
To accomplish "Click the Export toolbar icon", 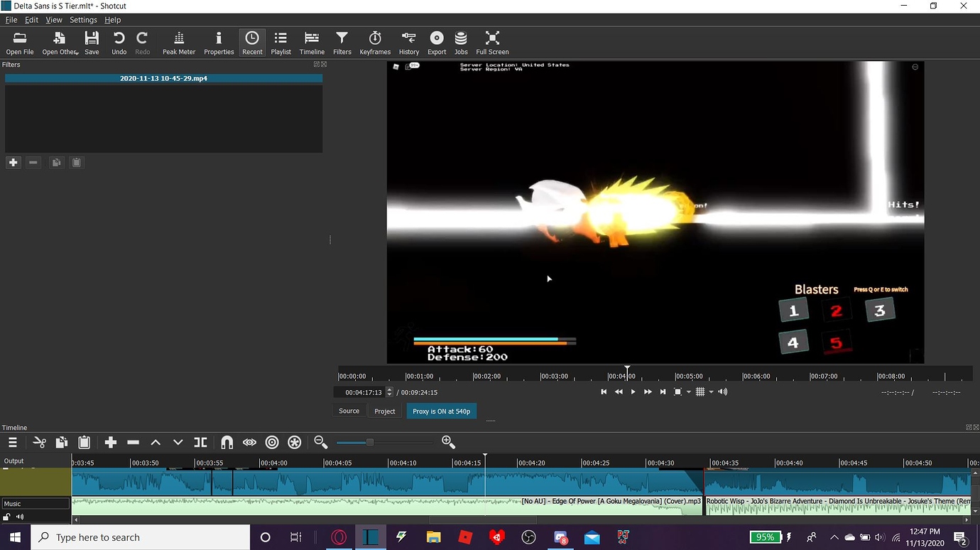I will coord(437,43).
